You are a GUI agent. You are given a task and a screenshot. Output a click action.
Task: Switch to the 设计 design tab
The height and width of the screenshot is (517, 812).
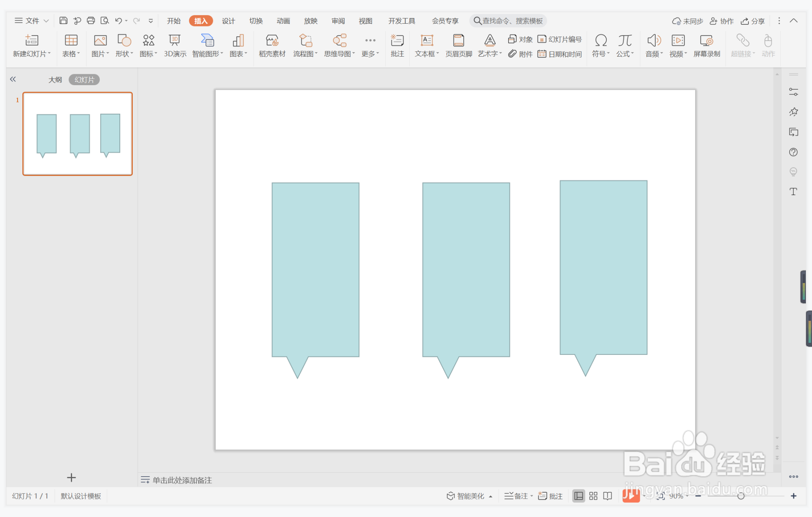click(x=228, y=21)
